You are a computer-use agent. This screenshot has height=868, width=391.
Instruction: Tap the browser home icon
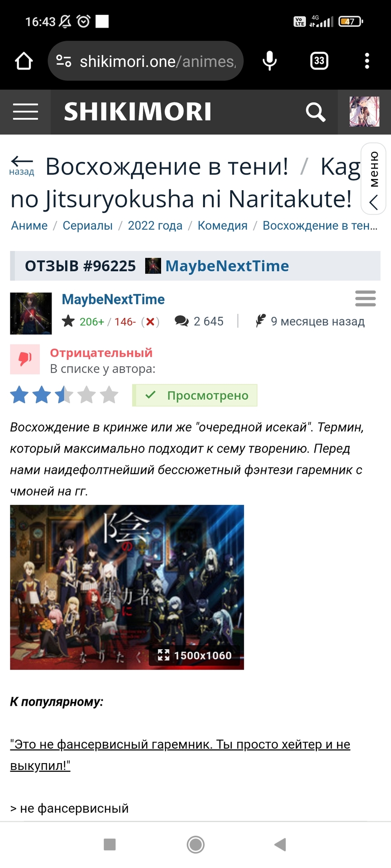coord(24,61)
